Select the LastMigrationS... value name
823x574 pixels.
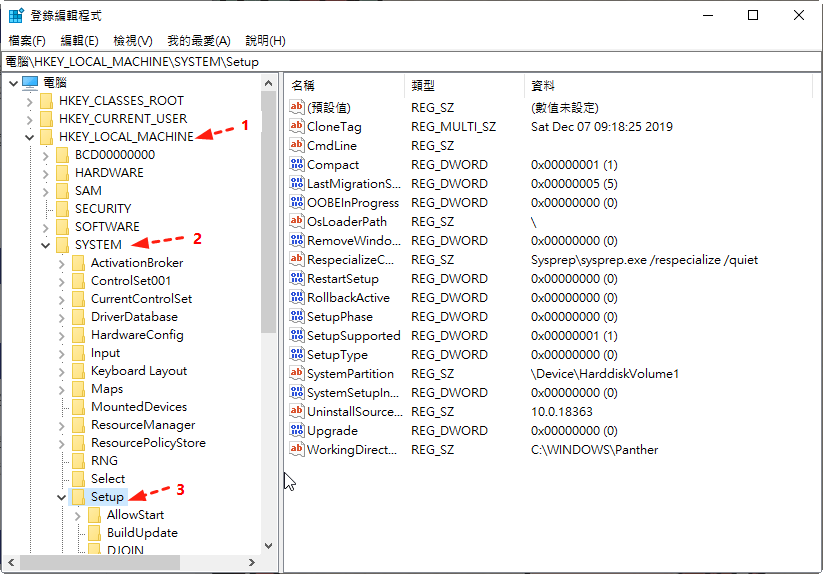coord(353,184)
